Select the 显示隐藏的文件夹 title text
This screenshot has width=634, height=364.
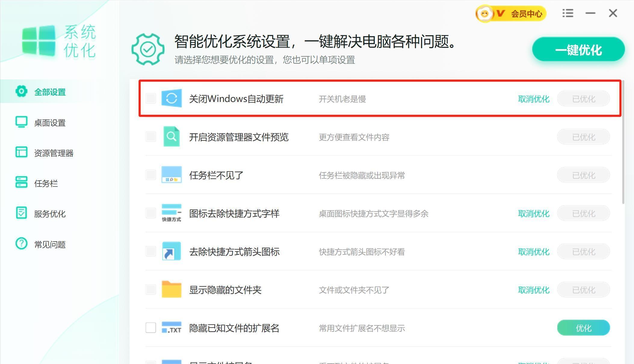tap(225, 290)
